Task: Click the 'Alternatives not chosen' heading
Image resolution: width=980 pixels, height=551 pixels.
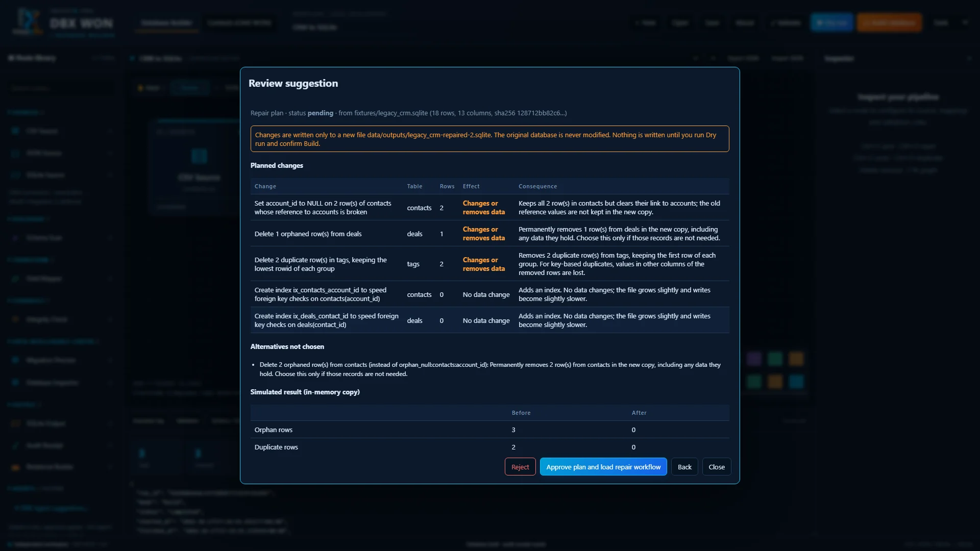Action: click(287, 346)
